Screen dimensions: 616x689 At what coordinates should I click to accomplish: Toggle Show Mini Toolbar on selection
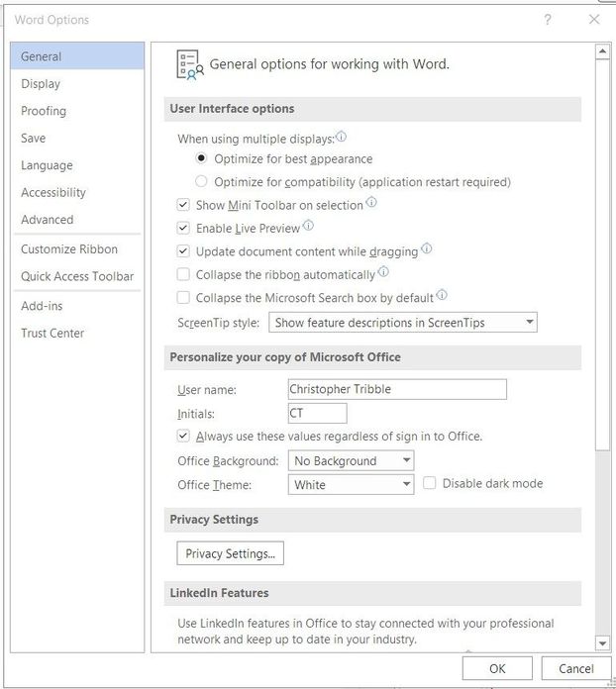(x=183, y=205)
